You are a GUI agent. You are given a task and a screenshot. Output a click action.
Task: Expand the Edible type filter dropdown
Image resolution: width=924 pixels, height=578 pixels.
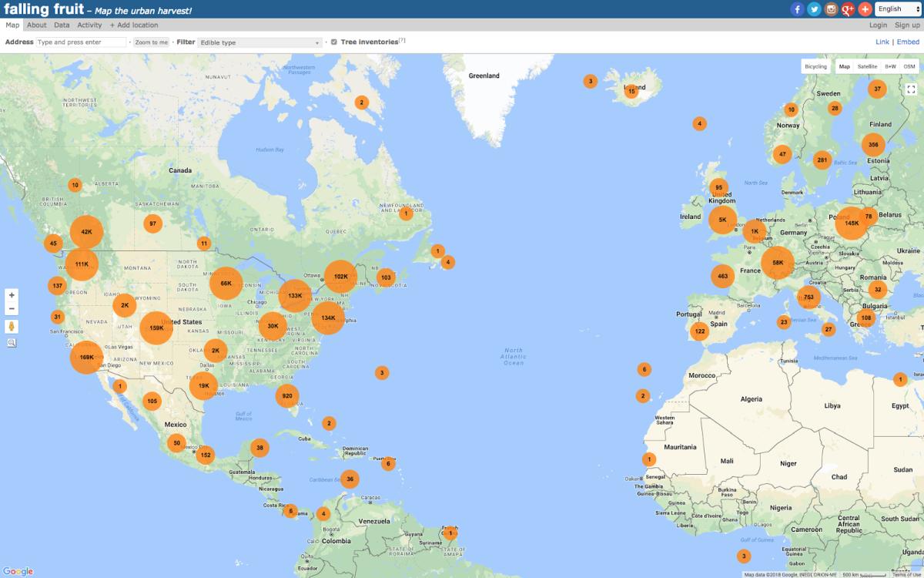(259, 42)
